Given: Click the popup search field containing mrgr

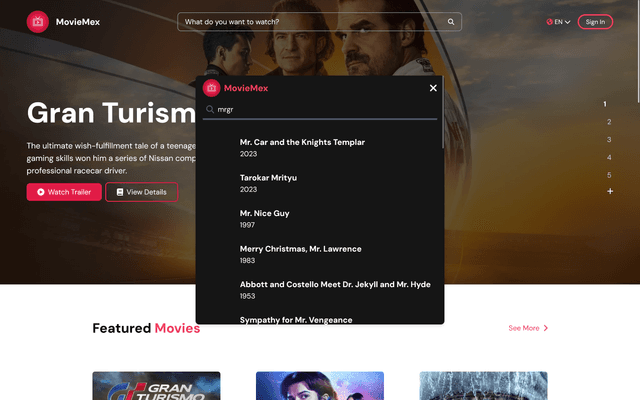Looking at the screenshot, I should coord(320,109).
